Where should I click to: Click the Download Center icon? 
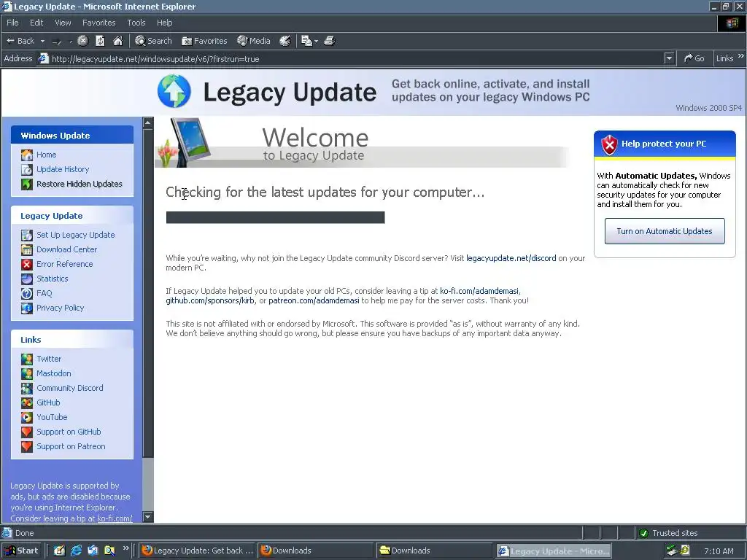coord(27,249)
